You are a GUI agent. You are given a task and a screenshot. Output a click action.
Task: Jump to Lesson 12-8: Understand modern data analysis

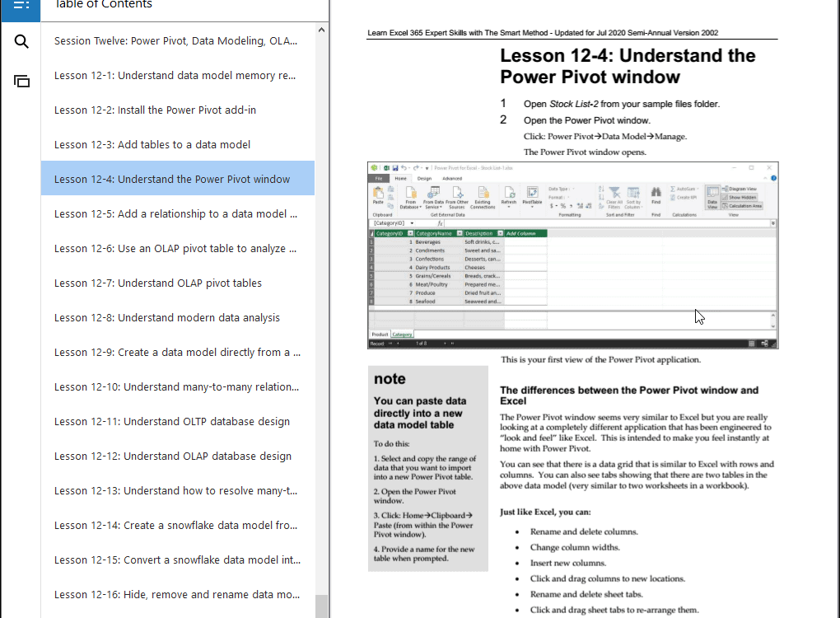[178, 318]
